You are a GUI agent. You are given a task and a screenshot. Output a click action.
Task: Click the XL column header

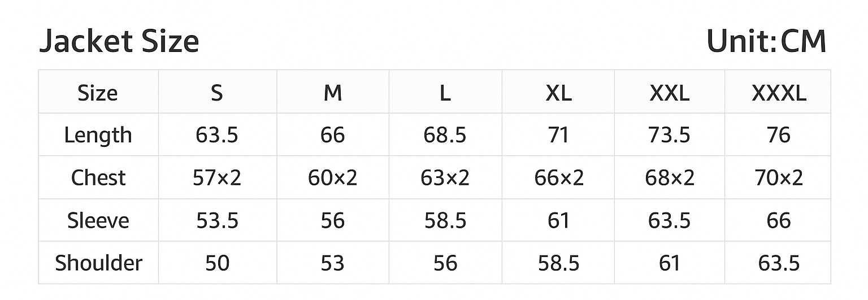tap(558, 93)
